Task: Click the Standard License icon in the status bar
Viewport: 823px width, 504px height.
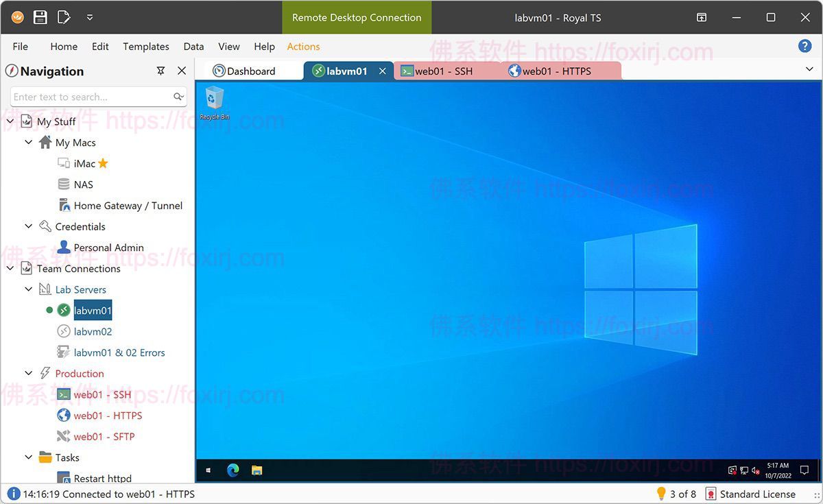Action: [711, 494]
